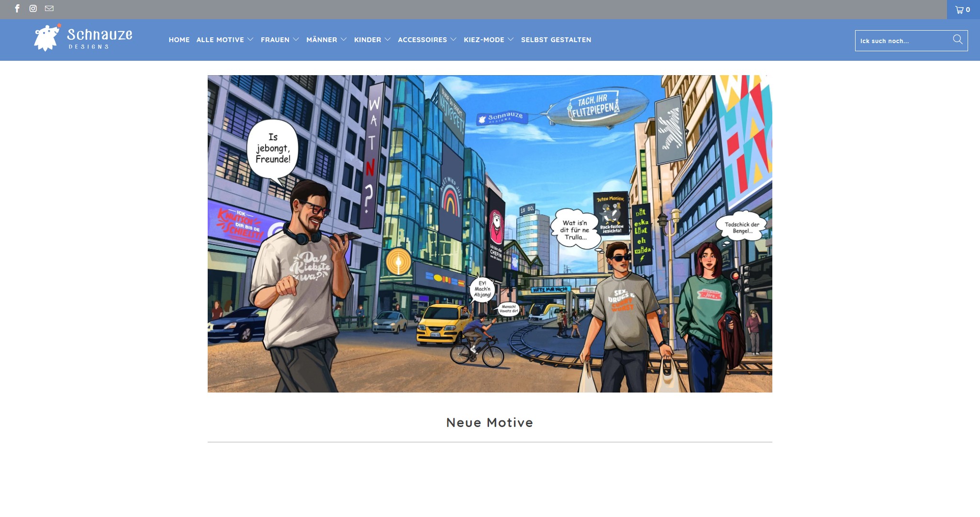The height and width of the screenshot is (517, 980).
Task: Go to the Home menu item
Action: point(179,40)
